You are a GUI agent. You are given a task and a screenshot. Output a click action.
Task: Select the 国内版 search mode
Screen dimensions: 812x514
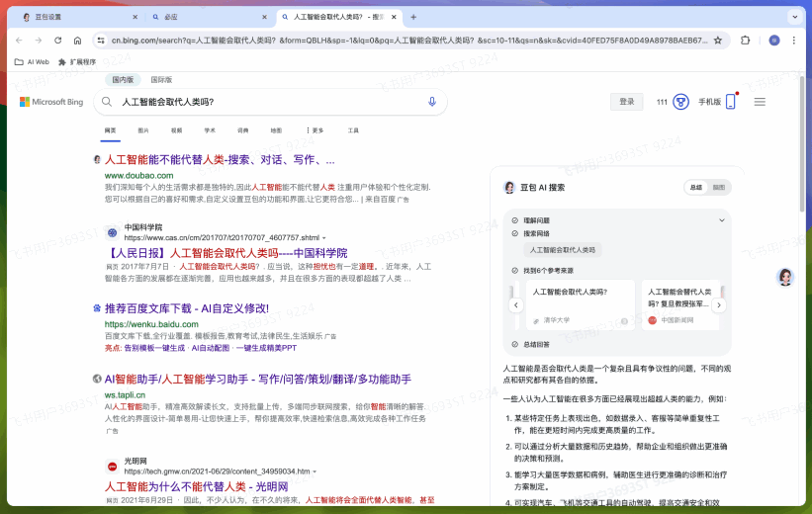(x=123, y=79)
